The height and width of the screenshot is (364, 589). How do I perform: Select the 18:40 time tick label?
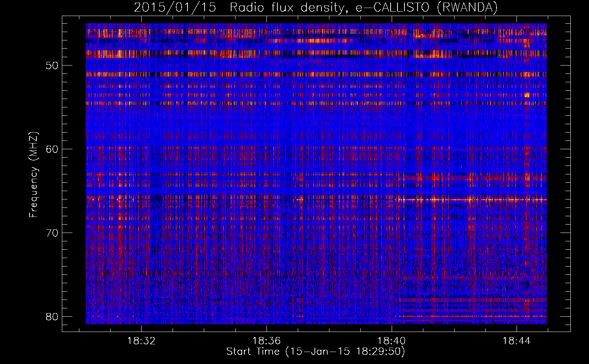pyautogui.click(x=392, y=341)
